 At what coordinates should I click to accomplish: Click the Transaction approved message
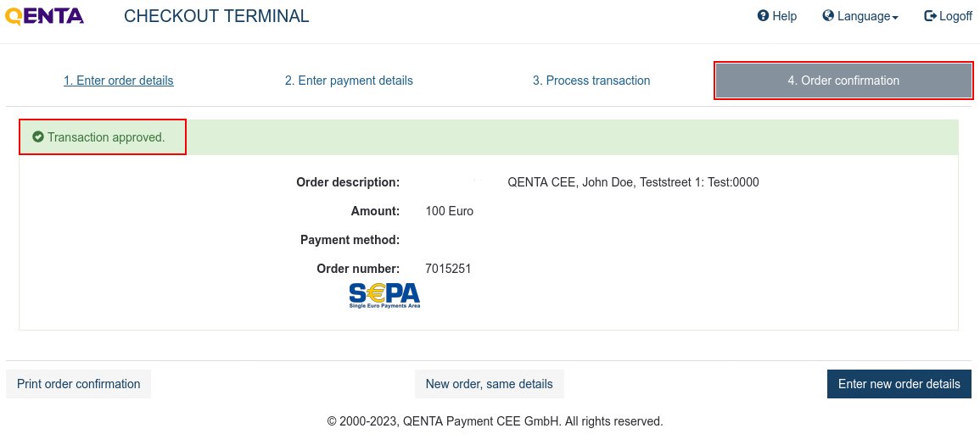106,137
